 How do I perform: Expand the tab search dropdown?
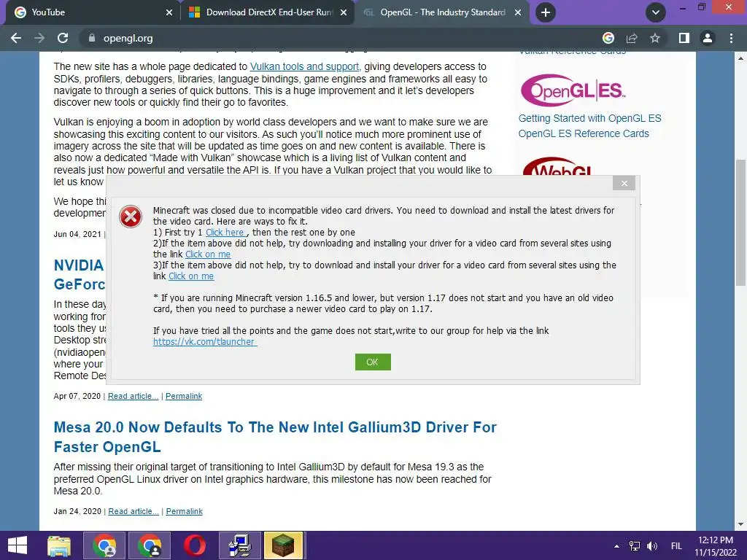click(x=656, y=12)
